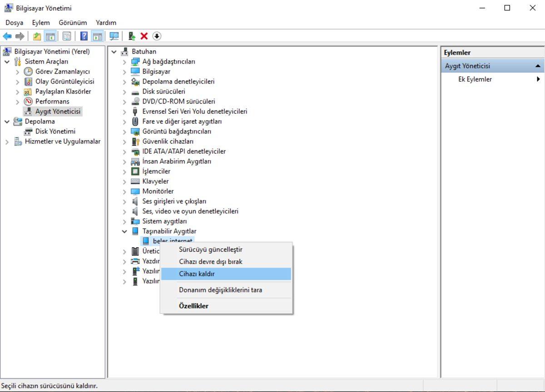The height and width of the screenshot is (392, 545).
Task: Collapse the Aygıt Yöneticisi actions header
Action: tap(538, 66)
